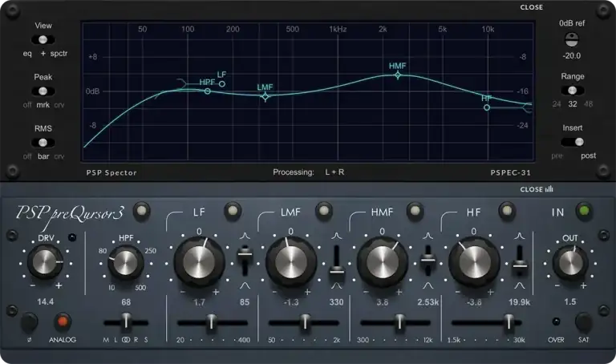Click the HF gain knob
The width and height of the screenshot is (616, 364).
coord(474,262)
